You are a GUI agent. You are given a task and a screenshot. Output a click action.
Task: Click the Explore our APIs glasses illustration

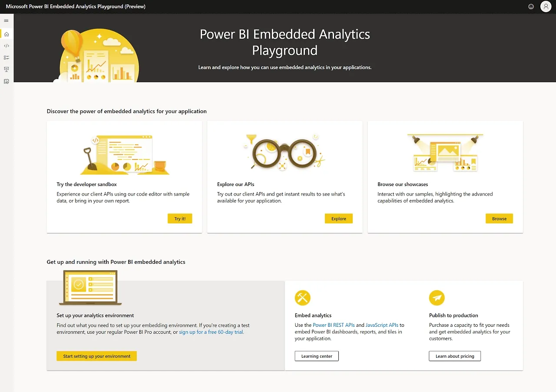click(x=285, y=152)
